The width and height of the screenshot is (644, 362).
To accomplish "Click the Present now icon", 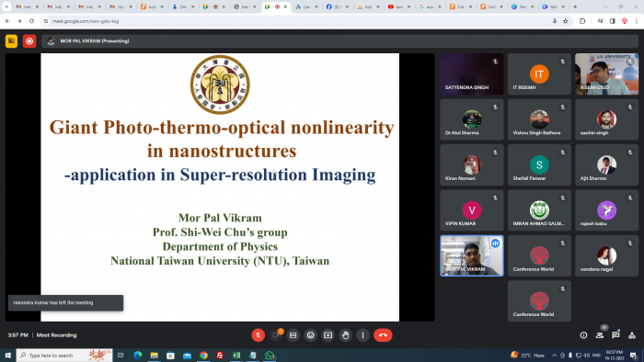I will 328,335.
